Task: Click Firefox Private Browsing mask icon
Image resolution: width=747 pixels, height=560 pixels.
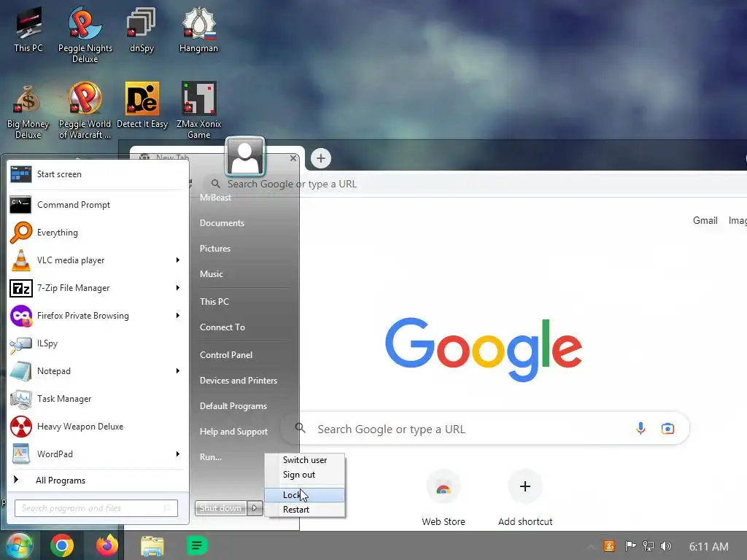Action: [21, 316]
